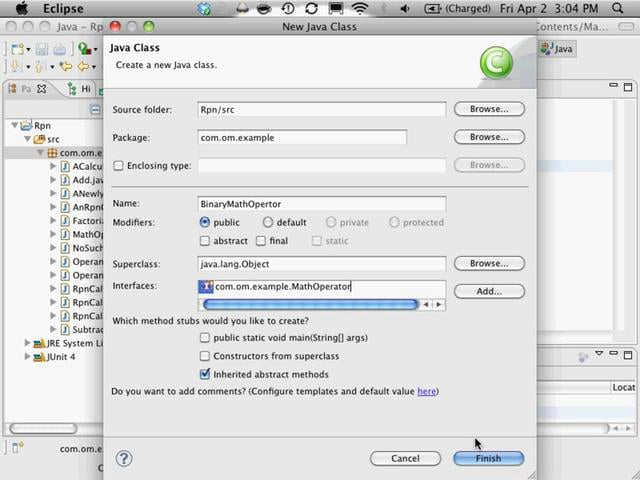Open the Java perspective button
This screenshot has width=640, height=480.
coord(558,49)
